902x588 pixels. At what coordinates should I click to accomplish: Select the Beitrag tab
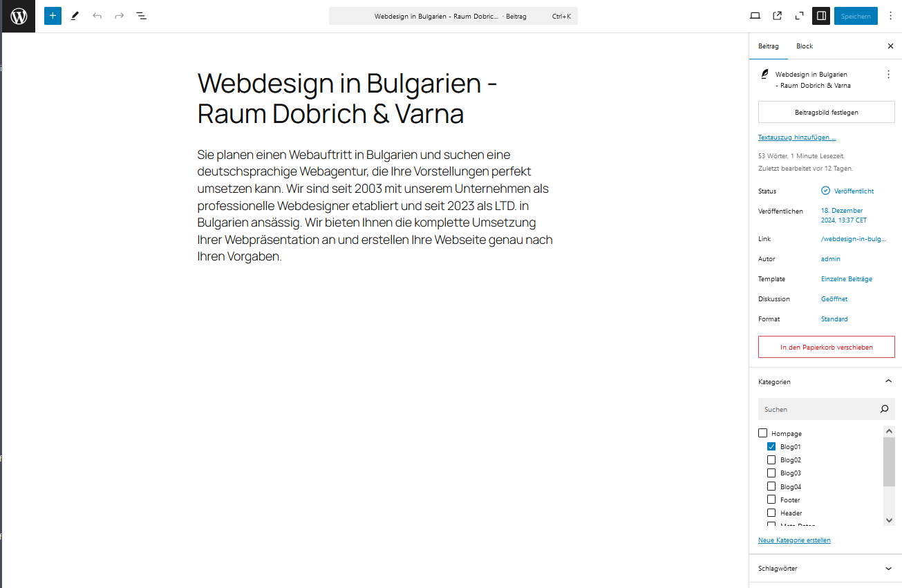click(769, 46)
